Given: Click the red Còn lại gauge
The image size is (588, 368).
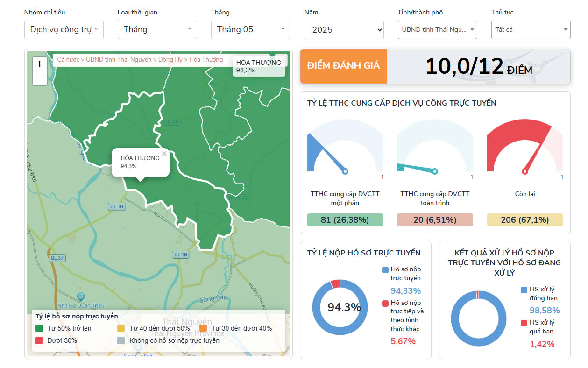Looking at the screenshot, I should tap(524, 146).
